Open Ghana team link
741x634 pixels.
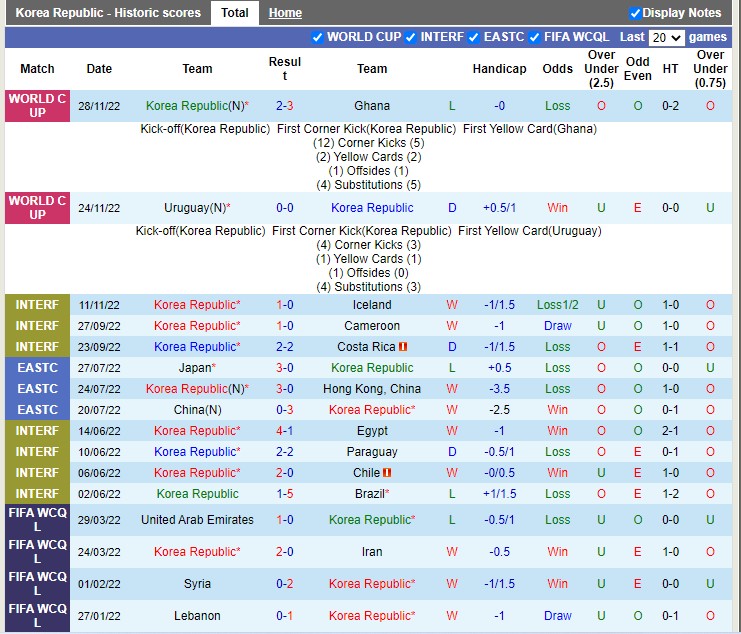click(x=372, y=106)
